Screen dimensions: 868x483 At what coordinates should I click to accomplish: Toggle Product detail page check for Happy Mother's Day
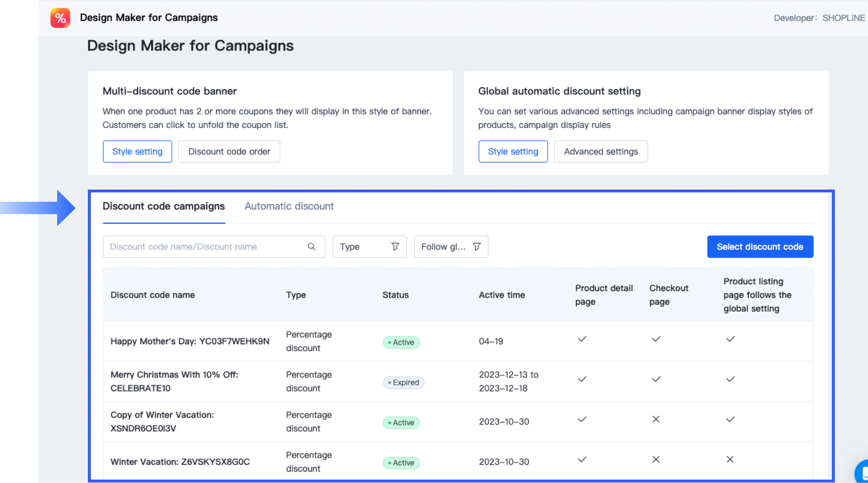tap(582, 339)
